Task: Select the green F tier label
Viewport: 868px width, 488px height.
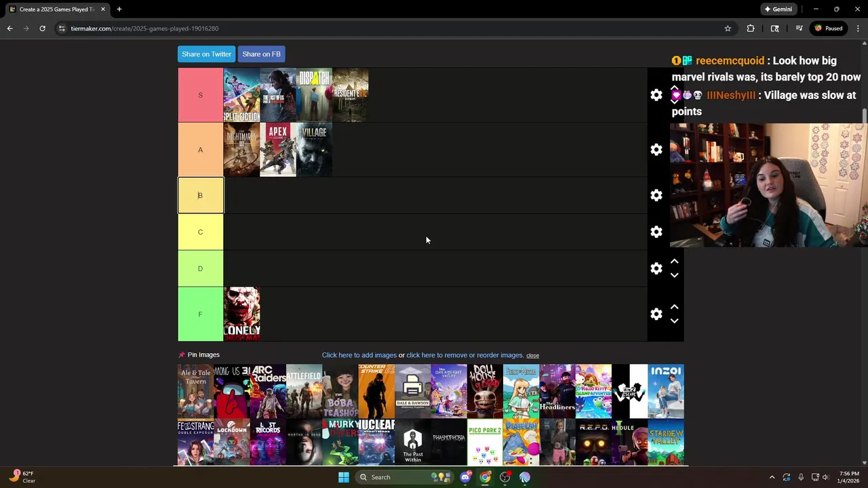Action: pos(200,314)
